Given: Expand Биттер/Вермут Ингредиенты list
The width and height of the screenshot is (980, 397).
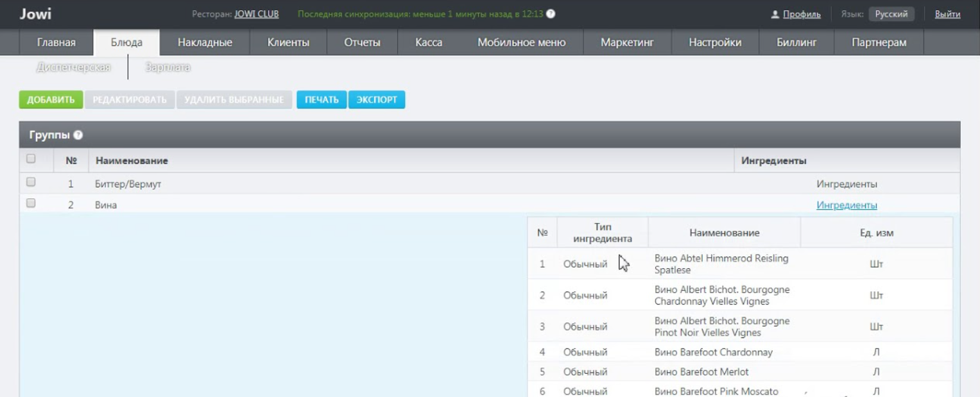Looking at the screenshot, I should 847,184.
